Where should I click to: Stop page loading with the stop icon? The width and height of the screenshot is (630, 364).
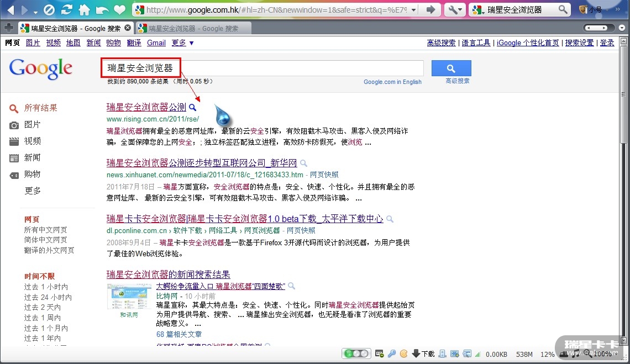point(49,9)
